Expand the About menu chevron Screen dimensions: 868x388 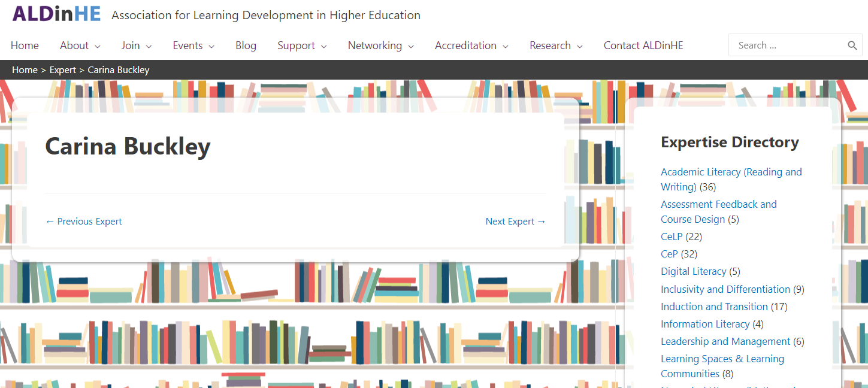(98, 46)
